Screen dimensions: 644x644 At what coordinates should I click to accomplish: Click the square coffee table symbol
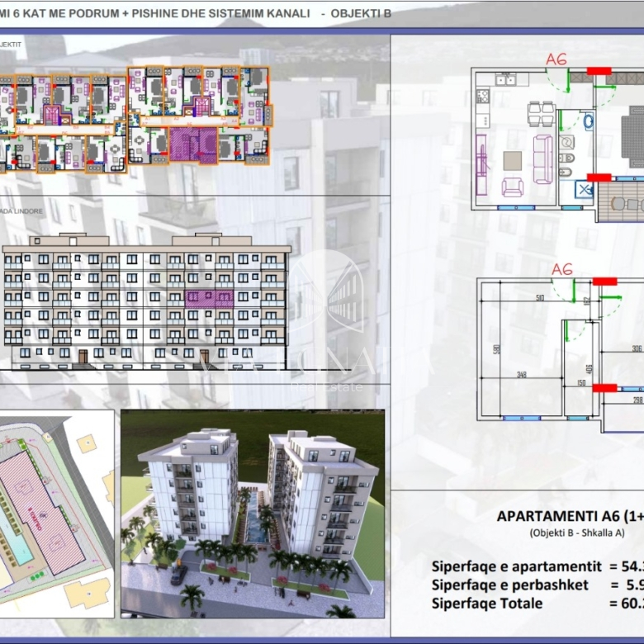[512, 161]
